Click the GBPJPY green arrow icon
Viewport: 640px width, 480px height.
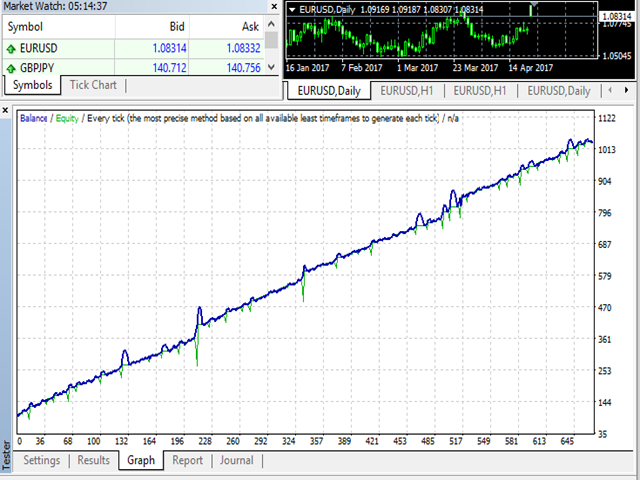10,68
